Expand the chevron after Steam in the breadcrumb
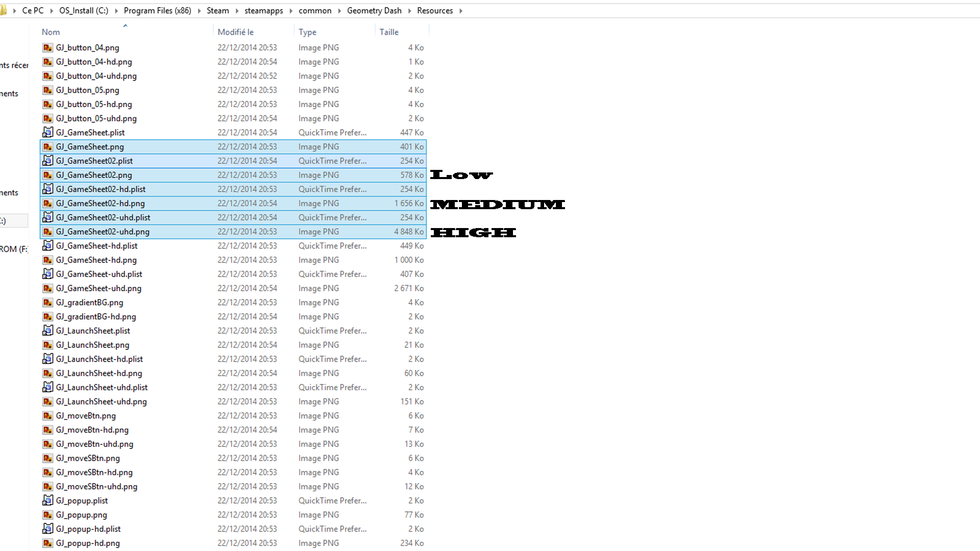The image size is (980, 551). pyautogui.click(x=237, y=11)
